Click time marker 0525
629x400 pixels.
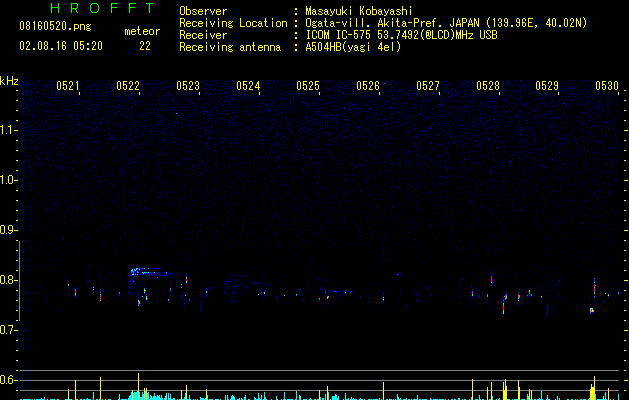click(308, 86)
